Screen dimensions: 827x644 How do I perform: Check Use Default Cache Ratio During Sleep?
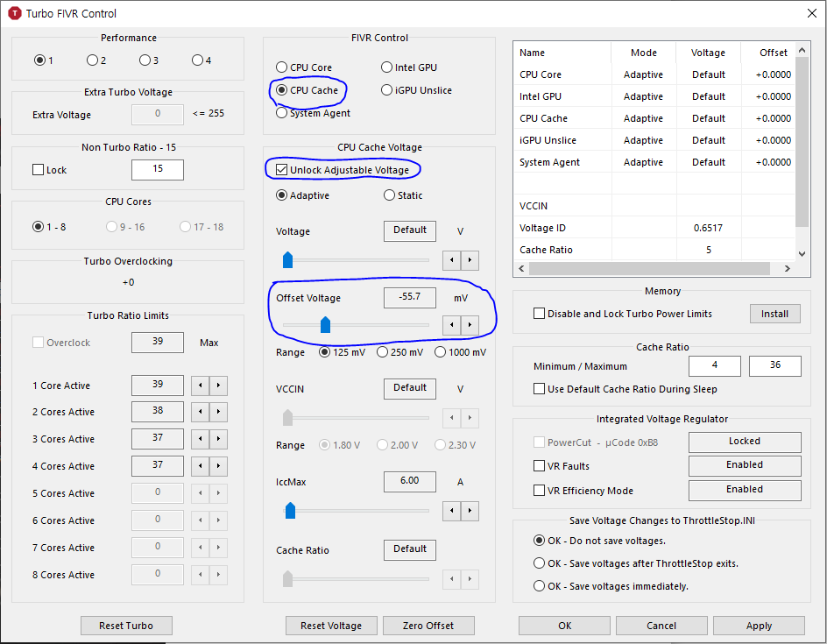[539, 389]
